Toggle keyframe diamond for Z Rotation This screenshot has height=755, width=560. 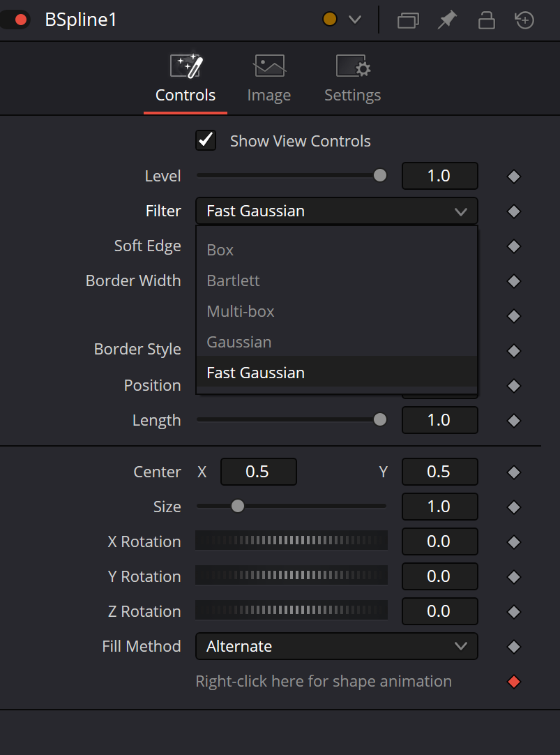(x=514, y=612)
